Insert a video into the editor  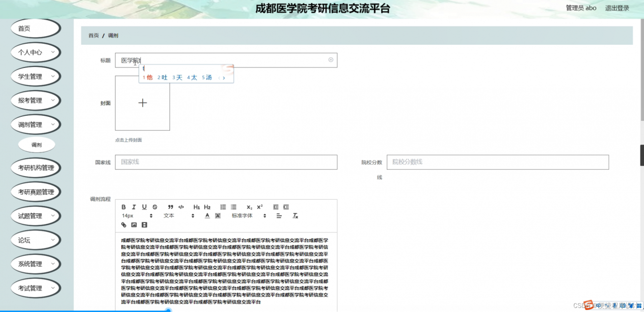tap(144, 225)
